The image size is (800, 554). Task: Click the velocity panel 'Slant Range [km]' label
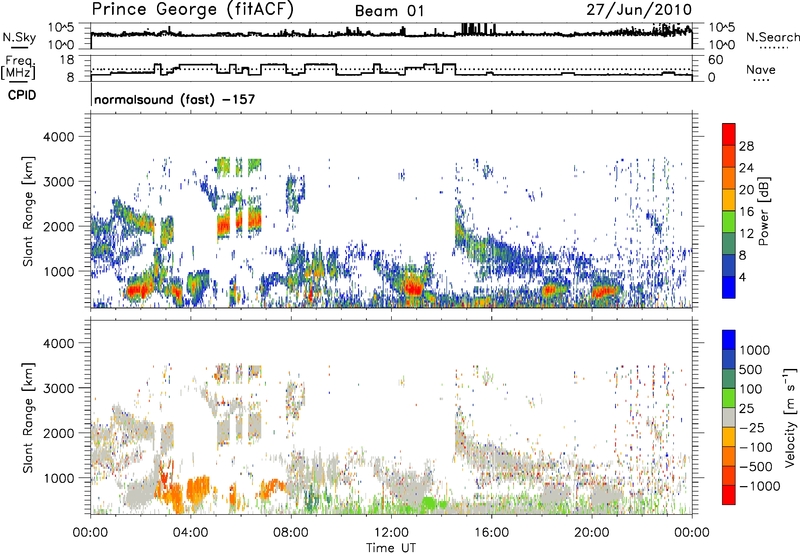28,417
